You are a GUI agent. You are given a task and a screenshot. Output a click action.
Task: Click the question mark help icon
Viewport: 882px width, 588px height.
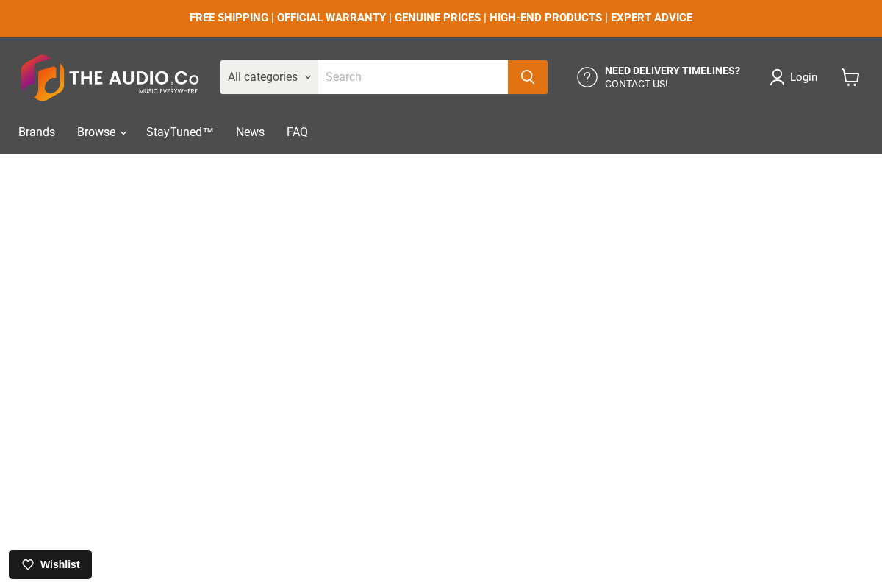(x=587, y=76)
